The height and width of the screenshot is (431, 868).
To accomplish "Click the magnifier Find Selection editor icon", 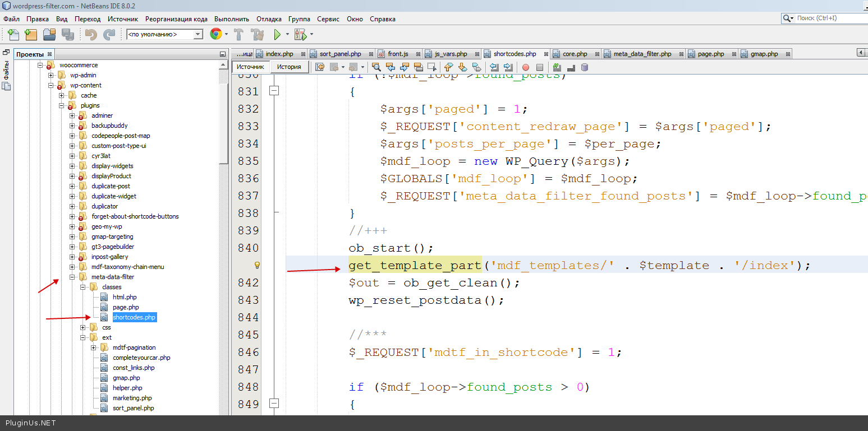I will coord(376,67).
